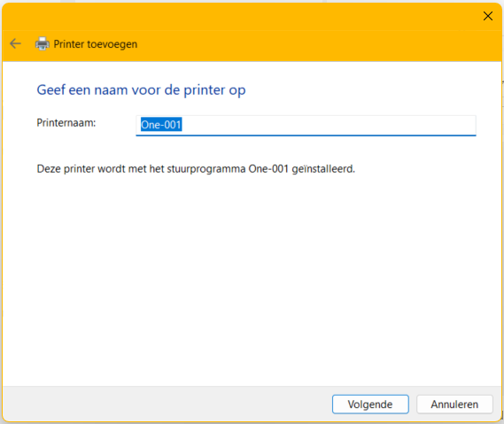504x424 pixels.
Task: Click the blank white area of the dialog
Action: pos(251,276)
